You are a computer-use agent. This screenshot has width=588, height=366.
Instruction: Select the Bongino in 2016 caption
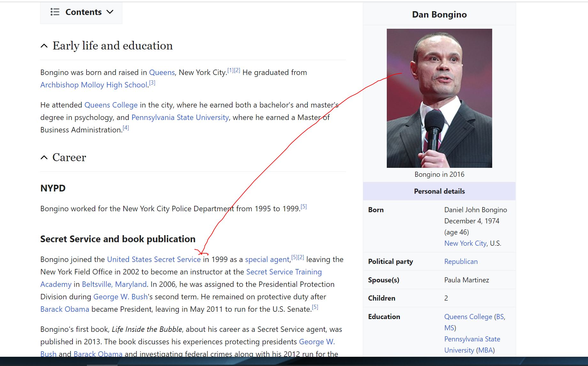pyautogui.click(x=439, y=175)
